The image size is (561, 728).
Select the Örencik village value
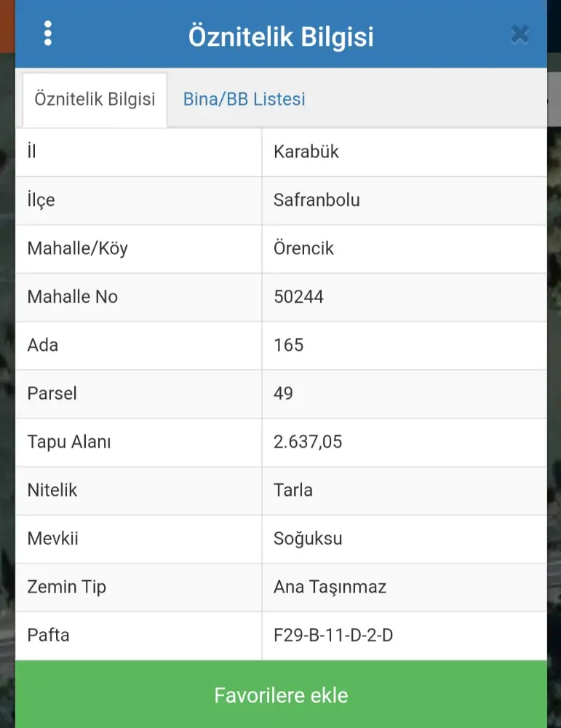coord(303,248)
